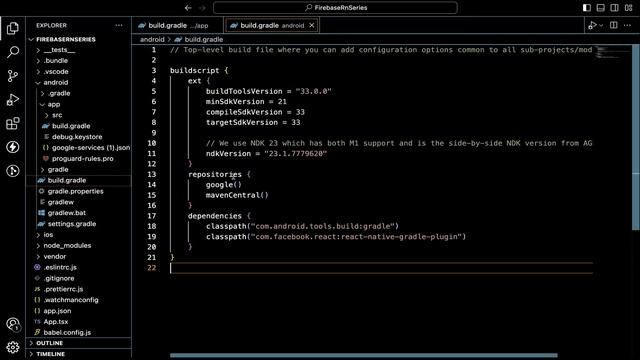Expand the node_modules folder

coord(78,246)
